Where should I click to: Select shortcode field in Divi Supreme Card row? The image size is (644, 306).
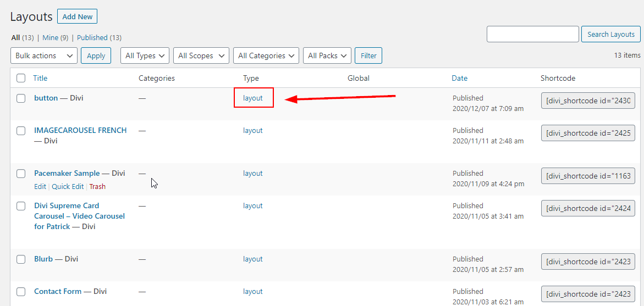(588, 208)
